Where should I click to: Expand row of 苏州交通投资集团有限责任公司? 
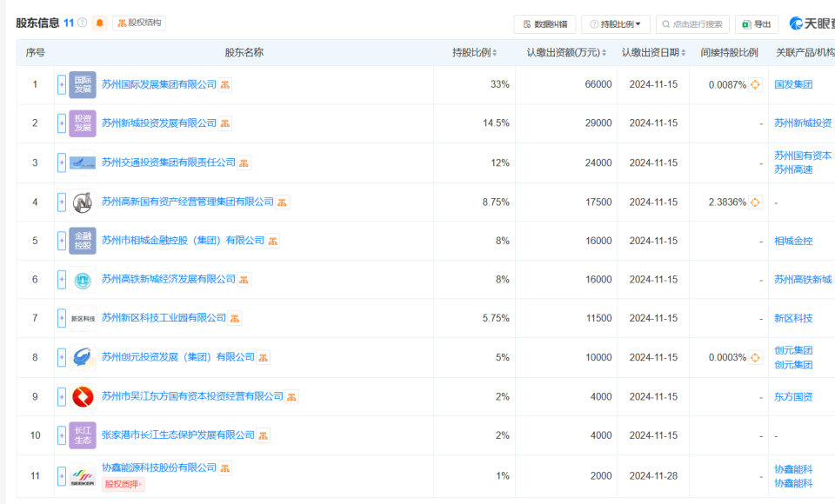(x=62, y=162)
